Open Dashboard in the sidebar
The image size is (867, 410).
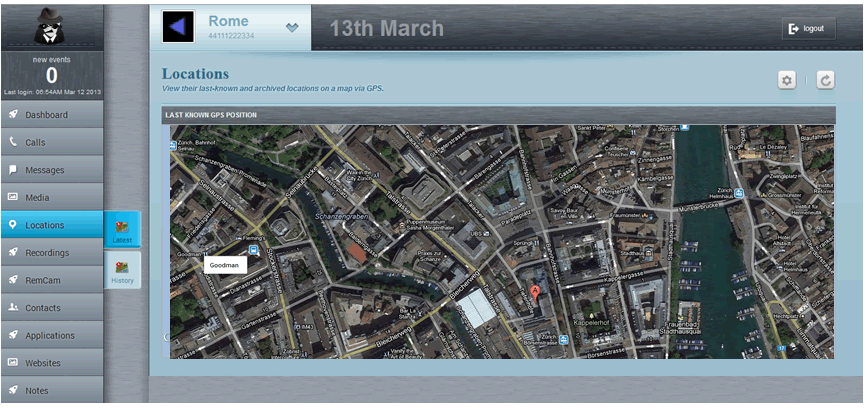[51, 115]
